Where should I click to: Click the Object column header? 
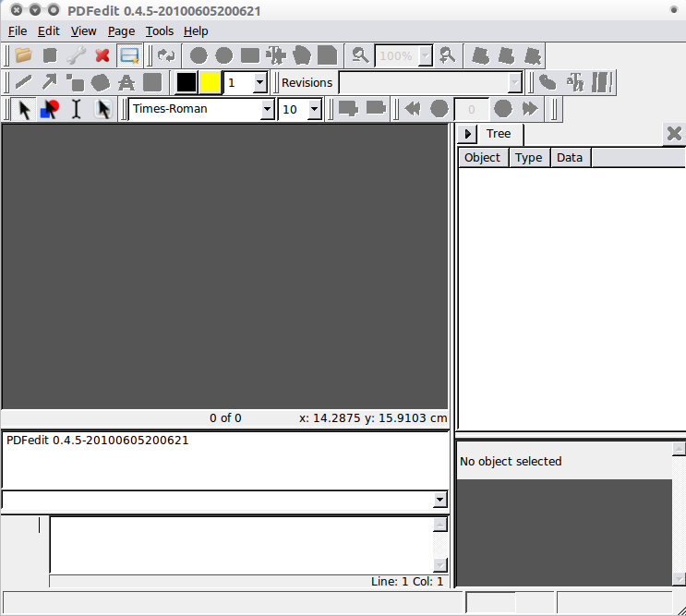click(x=483, y=158)
